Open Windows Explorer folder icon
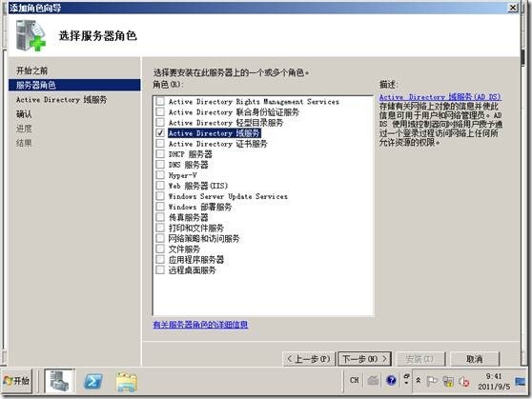Screen dimensions: 532x399 127,382
